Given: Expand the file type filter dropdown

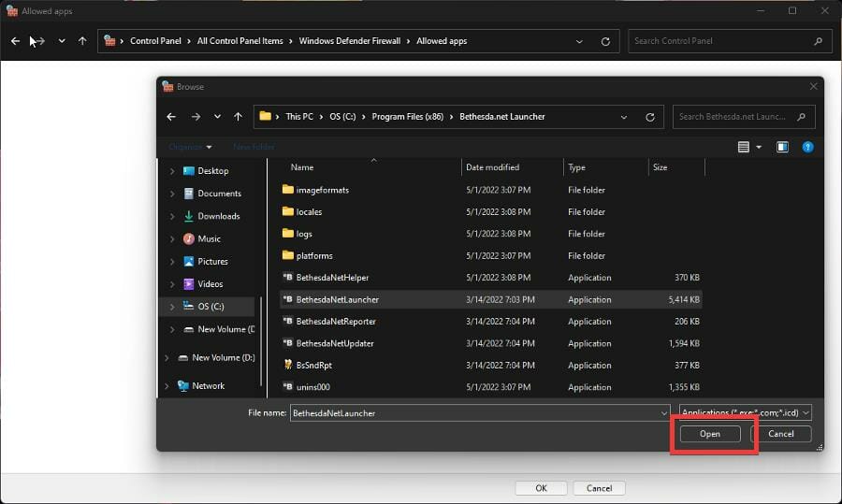Looking at the screenshot, I should [805, 412].
